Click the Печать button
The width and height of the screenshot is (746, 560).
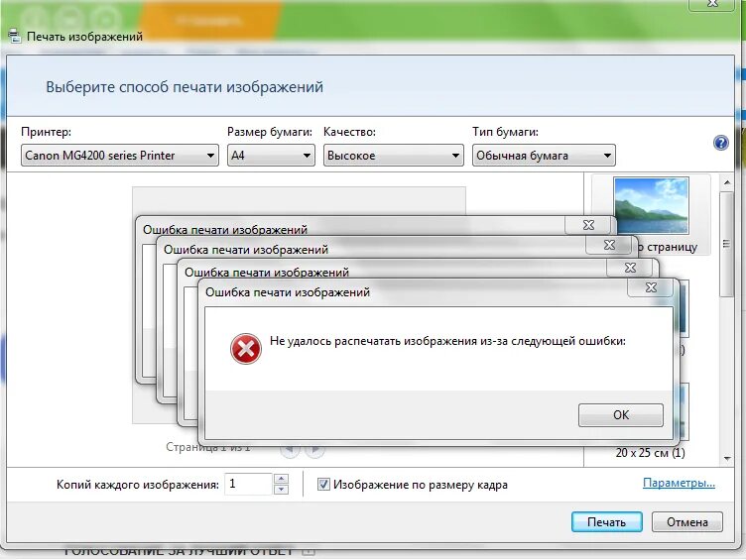click(x=606, y=522)
